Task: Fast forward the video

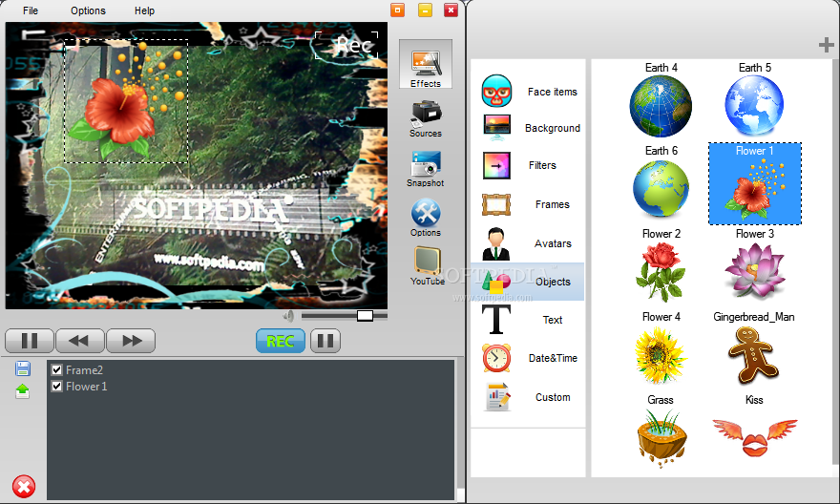Action: (131, 341)
